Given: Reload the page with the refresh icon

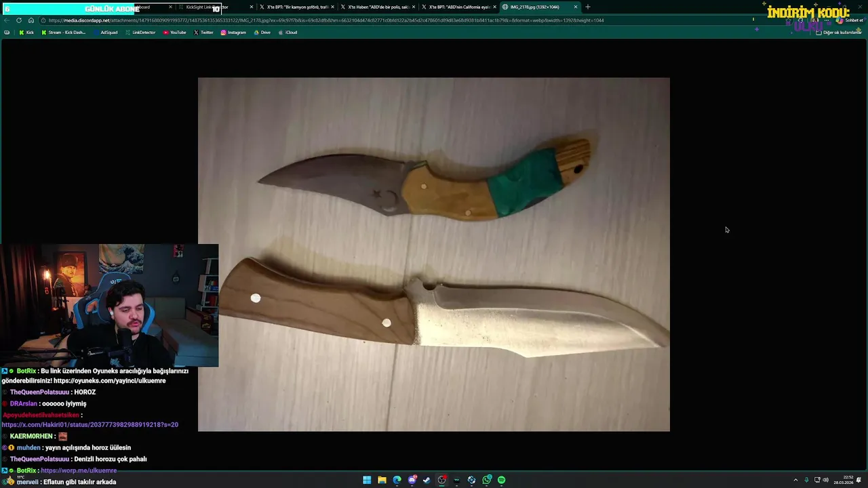Looking at the screenshot, I should (x=19, y=20).
